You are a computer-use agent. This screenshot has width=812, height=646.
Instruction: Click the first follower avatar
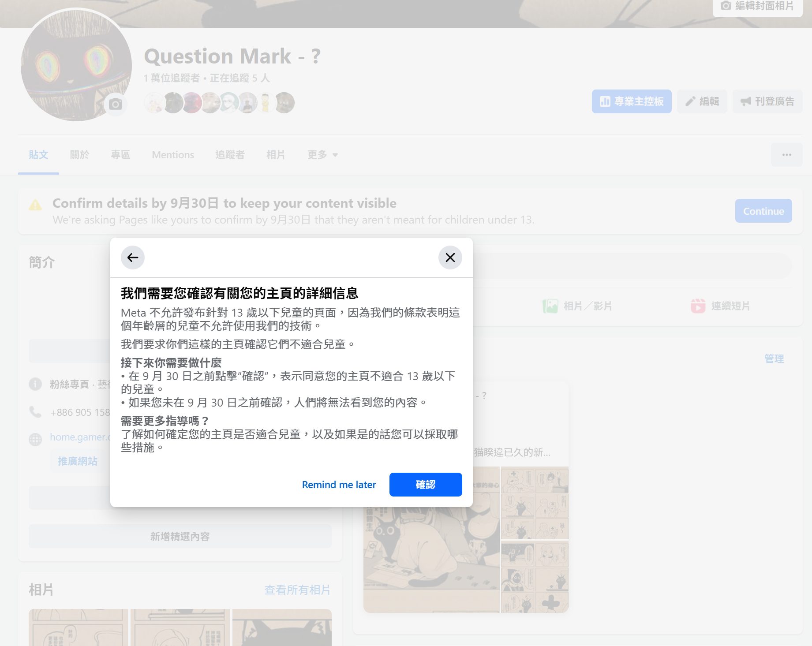click(153, 103)
